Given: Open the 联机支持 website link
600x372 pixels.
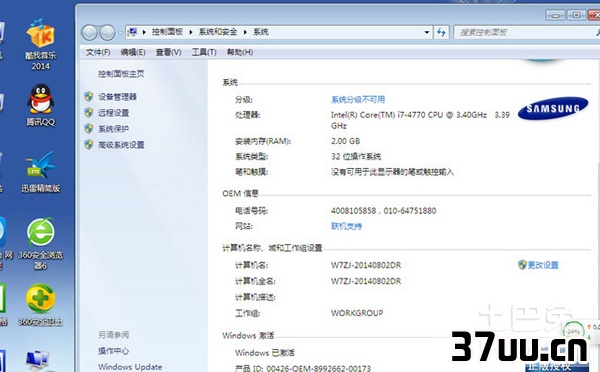Looking at the screenshot, I should pos(346,226).
